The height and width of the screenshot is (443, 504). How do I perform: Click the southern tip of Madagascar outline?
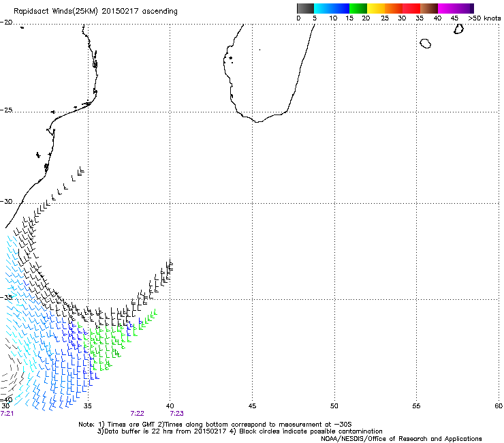257,121
